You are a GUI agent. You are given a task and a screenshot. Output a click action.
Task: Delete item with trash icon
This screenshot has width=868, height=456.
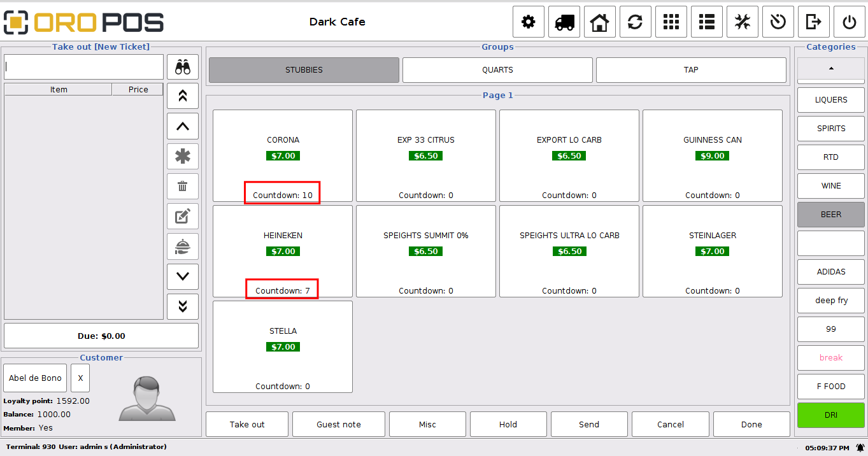[183, 186]
